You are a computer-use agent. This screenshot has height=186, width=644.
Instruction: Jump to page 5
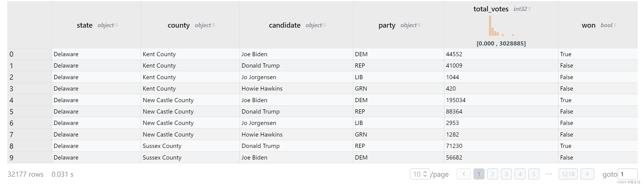[x=534, y=174]
